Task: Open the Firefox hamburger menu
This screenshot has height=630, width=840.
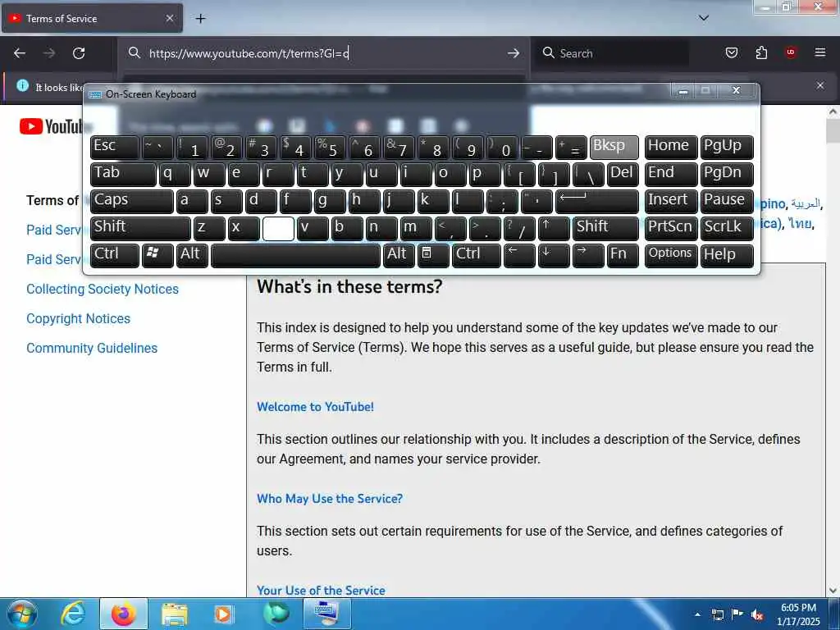Action: (820, 52)
